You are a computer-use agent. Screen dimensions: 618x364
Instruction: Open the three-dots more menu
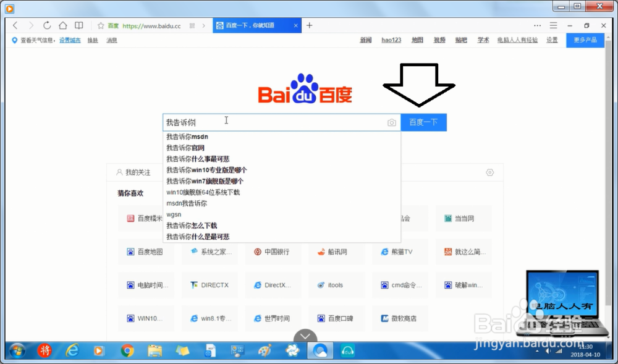tap(538, 25)
